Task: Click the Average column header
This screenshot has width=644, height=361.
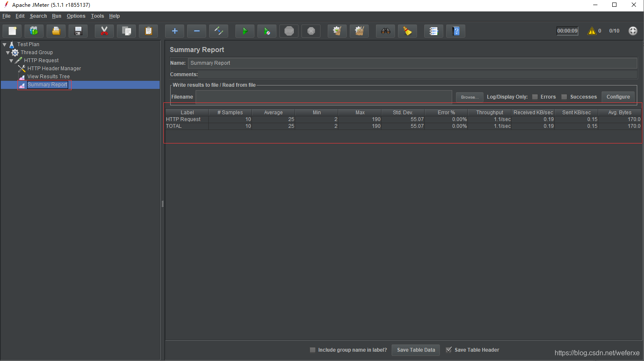Action: pos(273,113)
